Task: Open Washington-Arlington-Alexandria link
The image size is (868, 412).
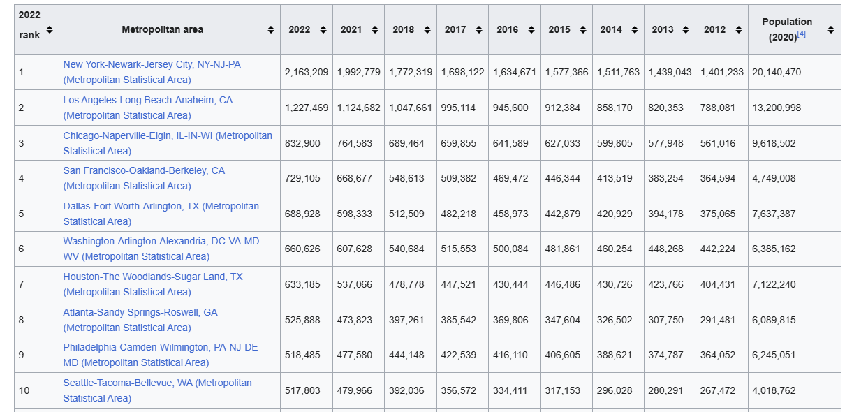Action: [x=163, y=249]
